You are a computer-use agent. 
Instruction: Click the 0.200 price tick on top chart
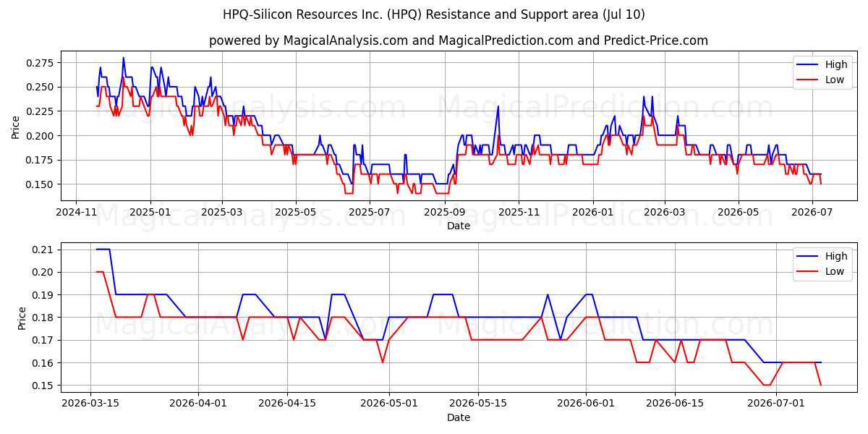[x=41, y=136]
